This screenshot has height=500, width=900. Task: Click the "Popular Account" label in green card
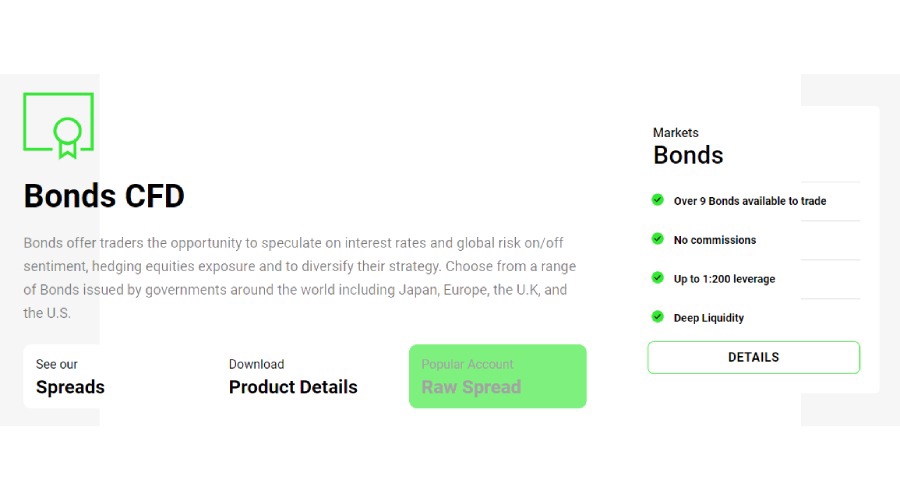tap(467, 364)
